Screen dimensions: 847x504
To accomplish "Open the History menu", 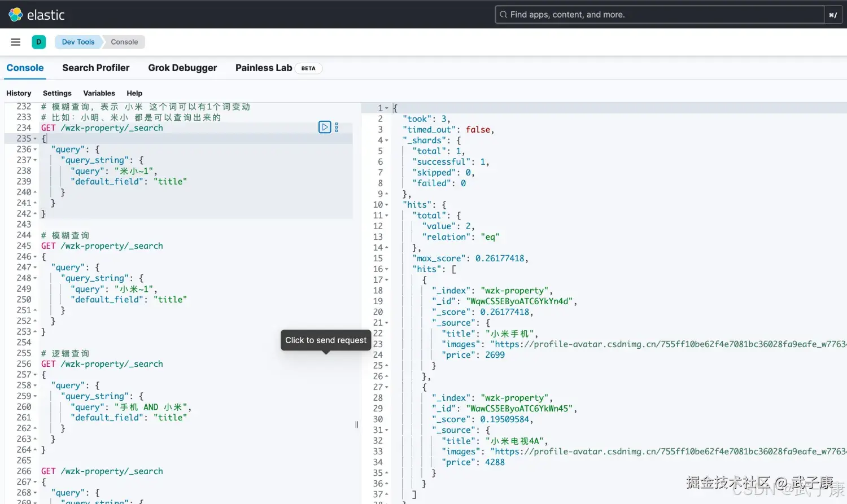I will pyautogui.click(x=19, y=93).
